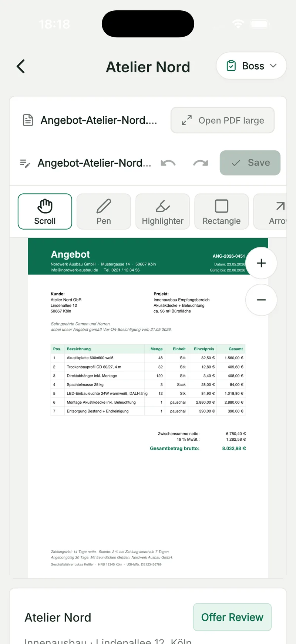This screenshot has height=644, width=296.
Task: Tap the 19 % MwSt. amount 1.282,58 €
Action: 236,439
